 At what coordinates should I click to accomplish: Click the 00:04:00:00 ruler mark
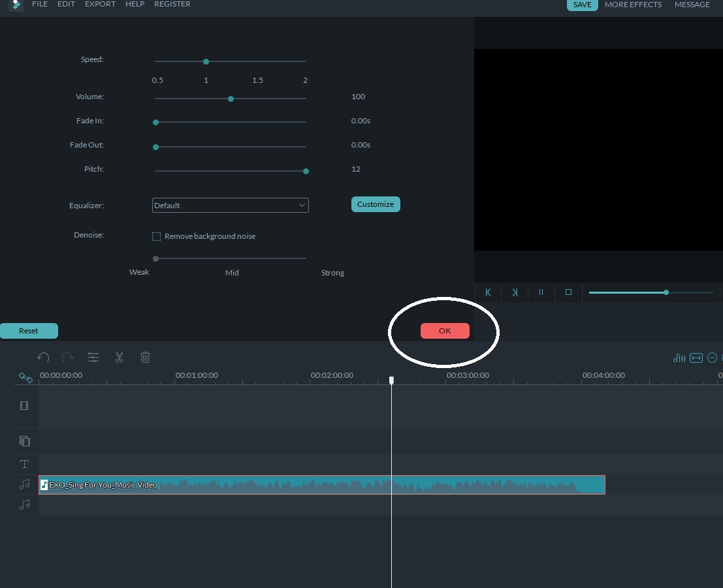tap(603, 375)
